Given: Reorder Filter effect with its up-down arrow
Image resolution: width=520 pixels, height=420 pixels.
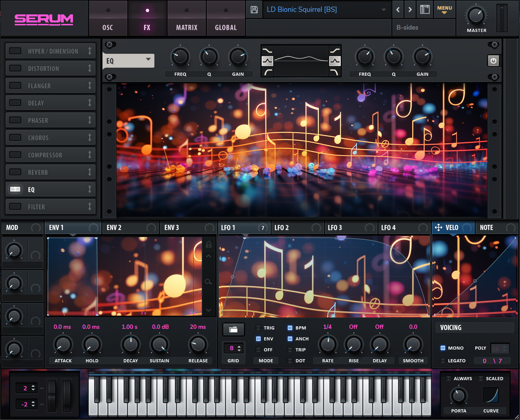Looking at the screenshot, I should point(90,206).
